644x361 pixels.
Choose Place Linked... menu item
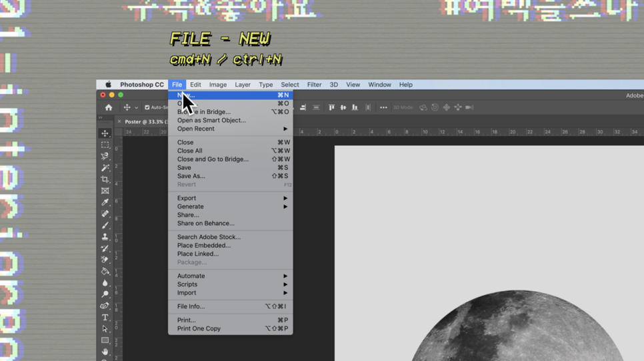tap(231, 254)
